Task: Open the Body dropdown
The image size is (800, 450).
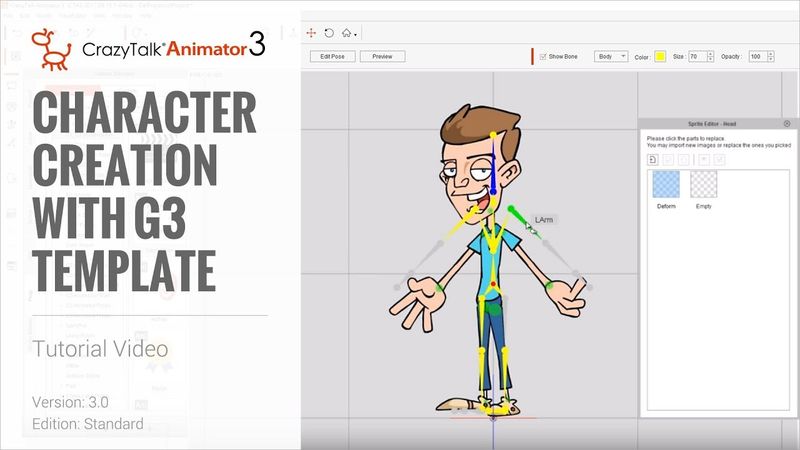Action: (x=611, y=57)
